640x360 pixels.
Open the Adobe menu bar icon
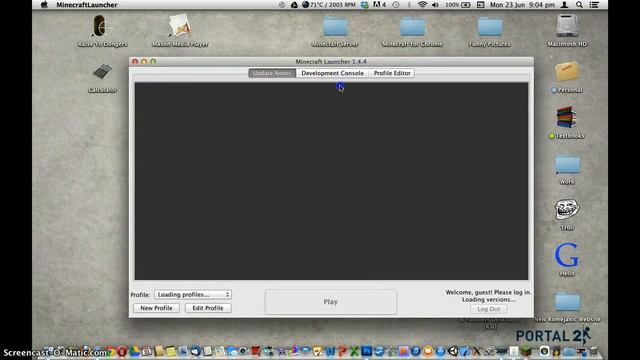[x=379, y=5]
